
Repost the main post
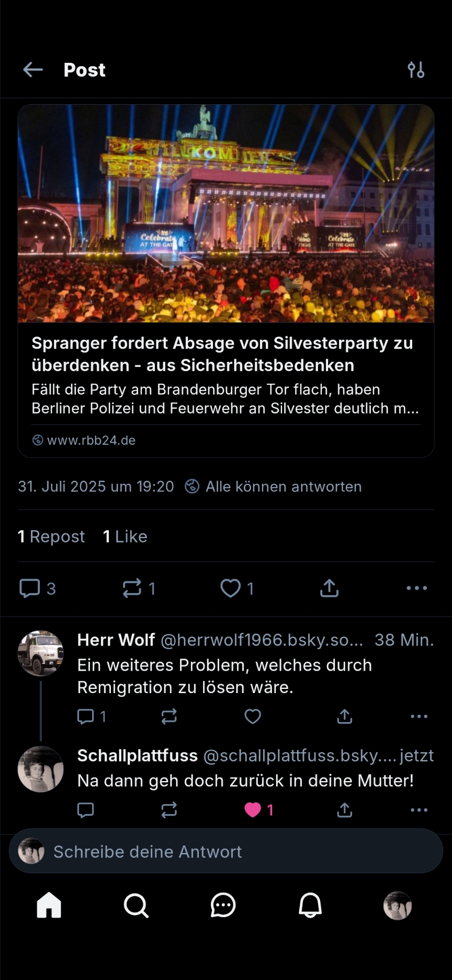pos(132,588)
